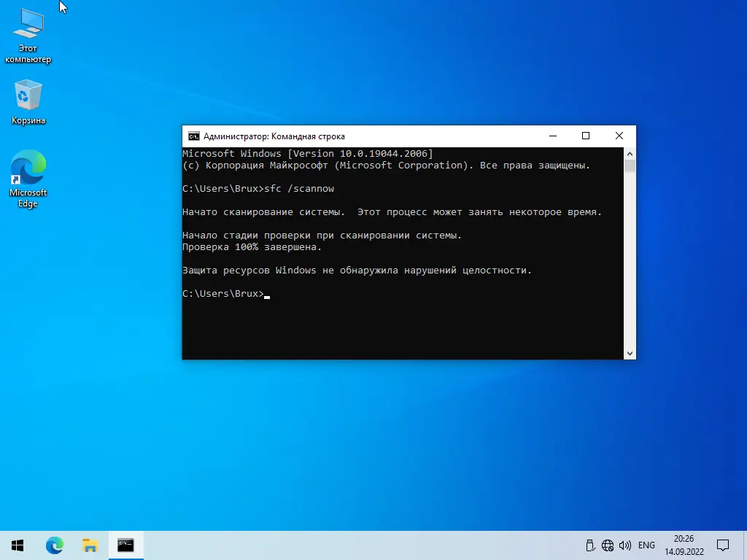Viewport: 747px width, 560px height.
Task: Click the last C:\Users\Brux> prompt with cursor
Action: (226, 294)
